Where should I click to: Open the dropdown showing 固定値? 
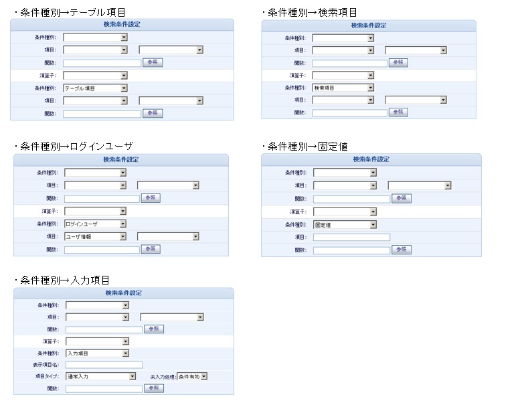click(x=345, y=225)
